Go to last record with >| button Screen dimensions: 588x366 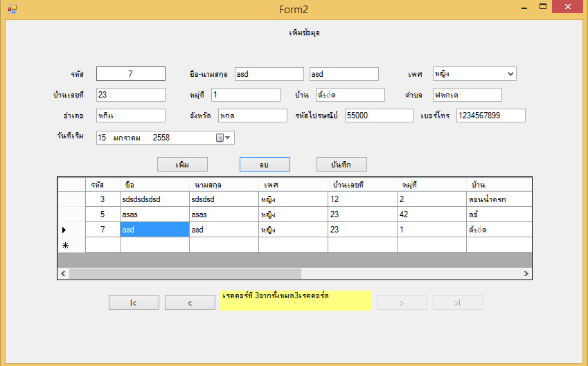(458, 302)
